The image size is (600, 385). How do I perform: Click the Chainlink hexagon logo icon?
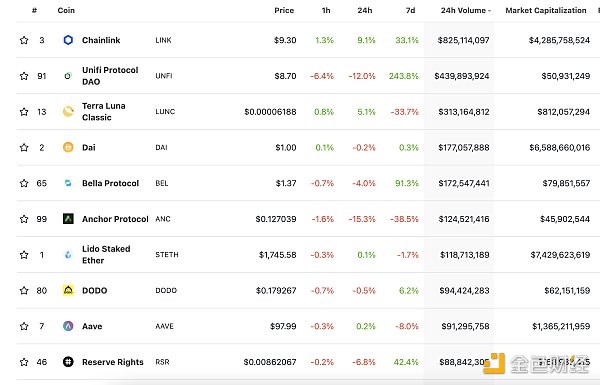(x=68, y=40)
